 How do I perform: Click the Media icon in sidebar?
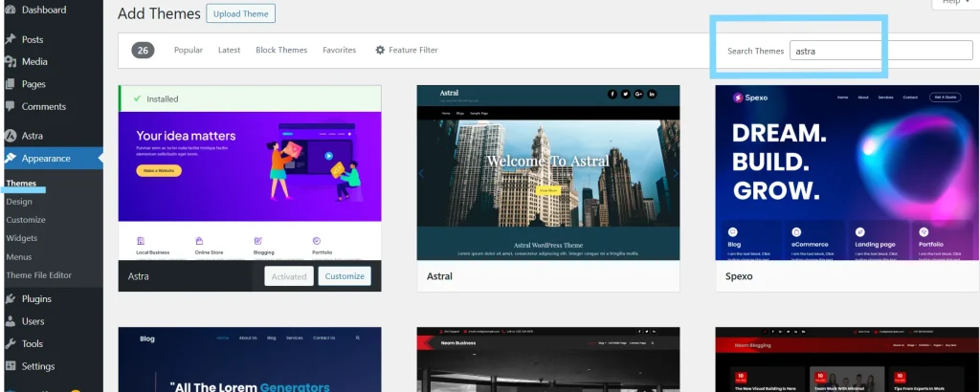click(x=10, y=61)
